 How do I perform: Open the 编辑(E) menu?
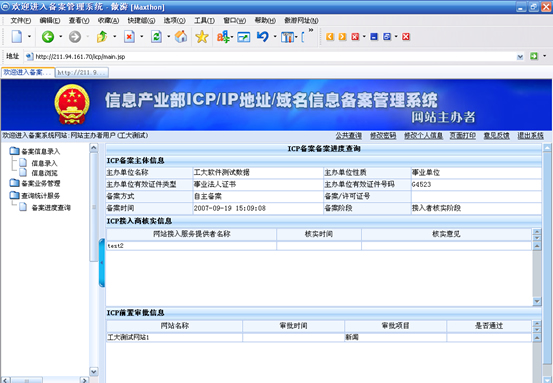(50, 20)
